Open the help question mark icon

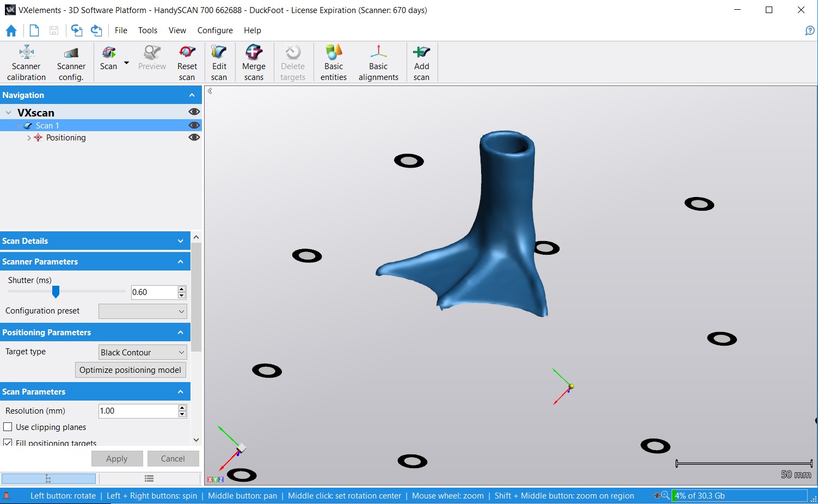click(810, 30)
